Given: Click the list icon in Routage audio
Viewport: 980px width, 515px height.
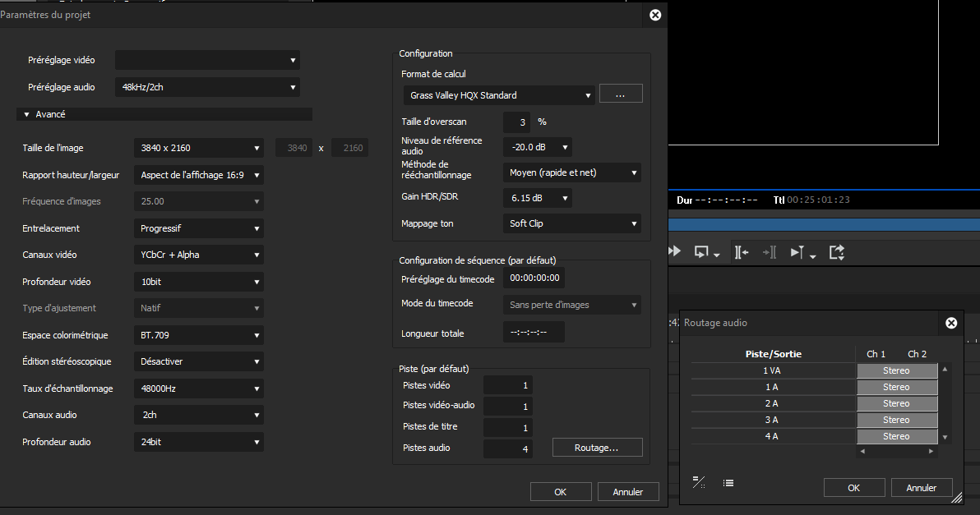Looking at the screenshot, I should tap(728, 483).
